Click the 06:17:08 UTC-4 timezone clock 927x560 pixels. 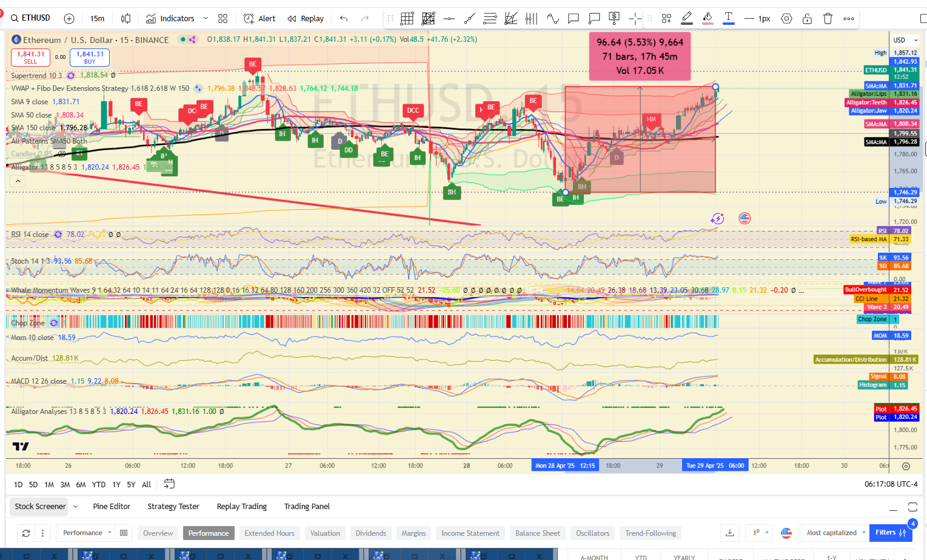[891, 484]
